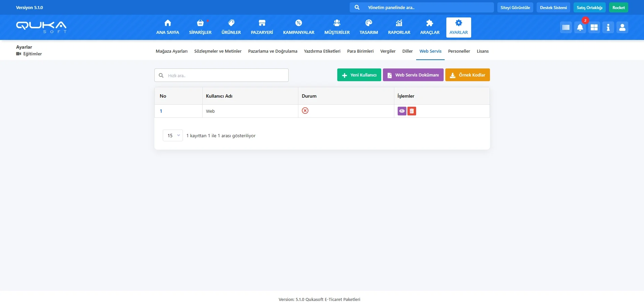
Task: Expand the 15 records-per-page dropdown
Action: click(x=173, y=136)
